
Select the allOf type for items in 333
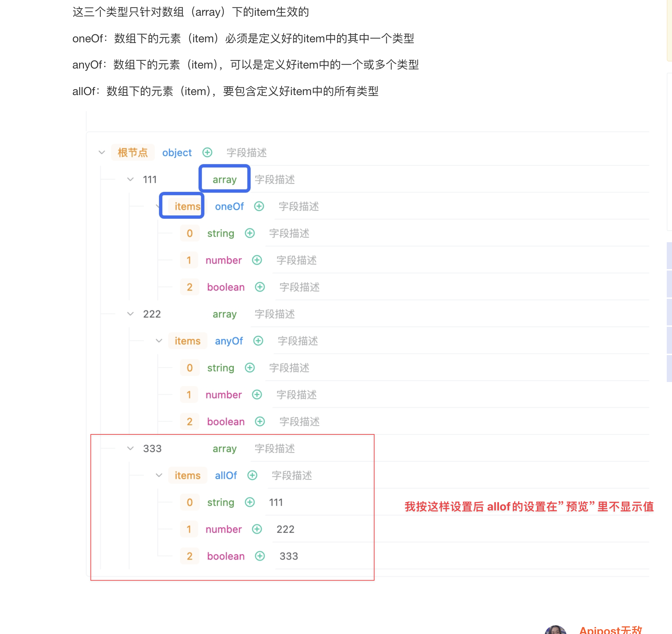click(226, 475)
